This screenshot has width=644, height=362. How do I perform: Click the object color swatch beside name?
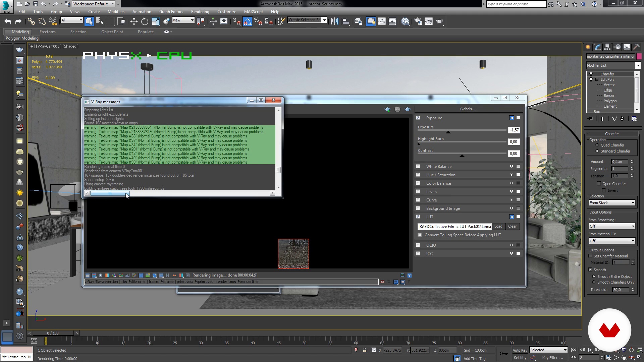(639, 56)
